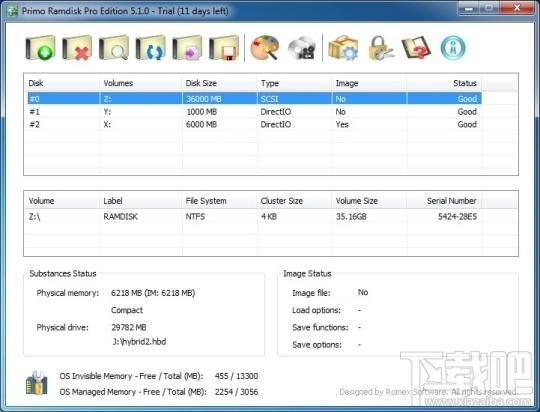Viewport: 540px width, 412px height.
Task: Click the 2254 / 3056 managed memory value
Action: (236, 392)
